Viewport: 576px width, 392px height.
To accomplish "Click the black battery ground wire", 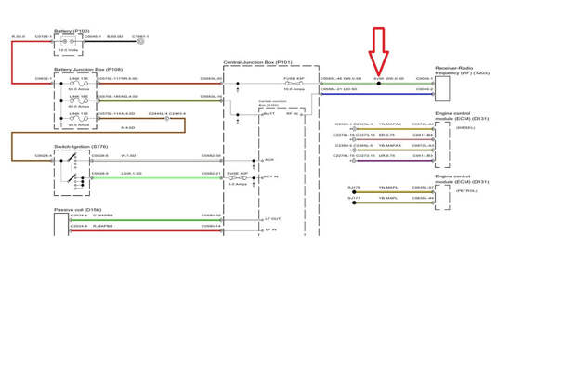I will coord(111,41).
